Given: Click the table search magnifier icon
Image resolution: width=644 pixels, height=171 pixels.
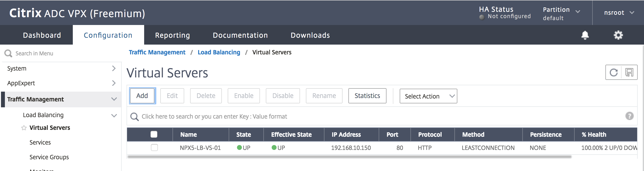Looking at the screenshot, I should pyautogui.click(x=135, y=117).
